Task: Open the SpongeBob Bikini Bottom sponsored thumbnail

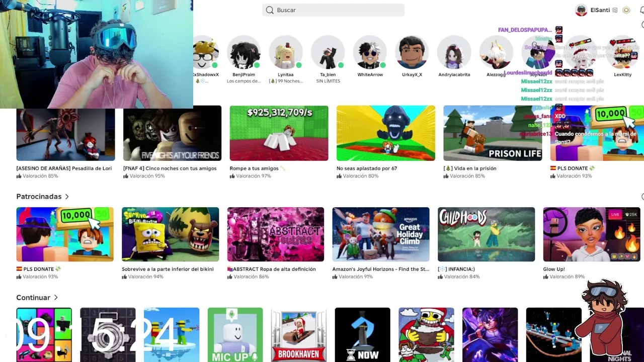Action: [170, 234]
